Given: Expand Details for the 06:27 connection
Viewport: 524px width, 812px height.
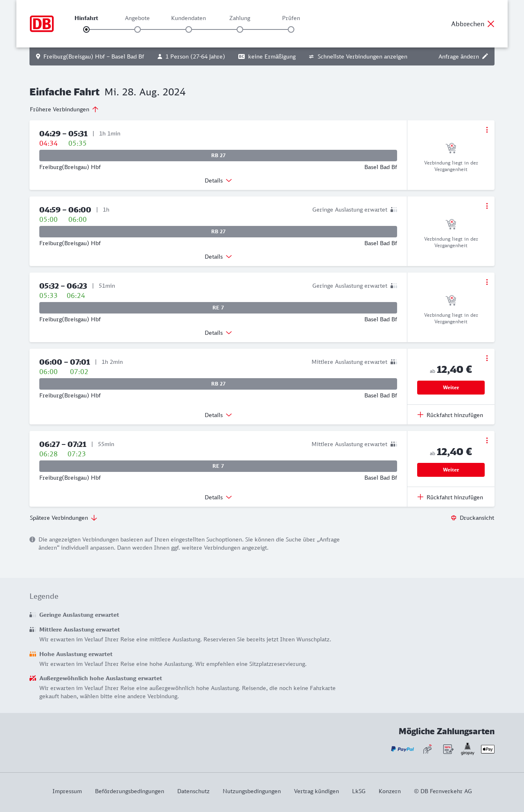Looking at the screenshot, I should pyautogui.click(x=218, y=497).
